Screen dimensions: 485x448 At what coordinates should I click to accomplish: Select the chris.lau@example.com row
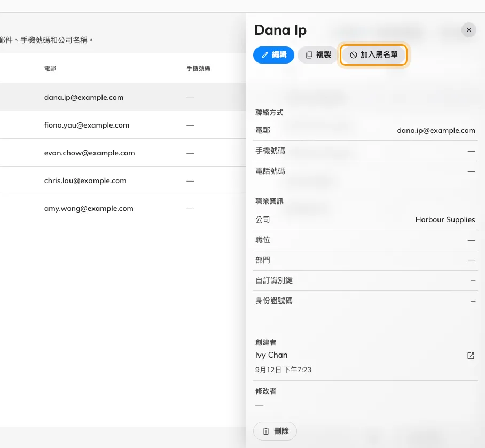[123, 180]
